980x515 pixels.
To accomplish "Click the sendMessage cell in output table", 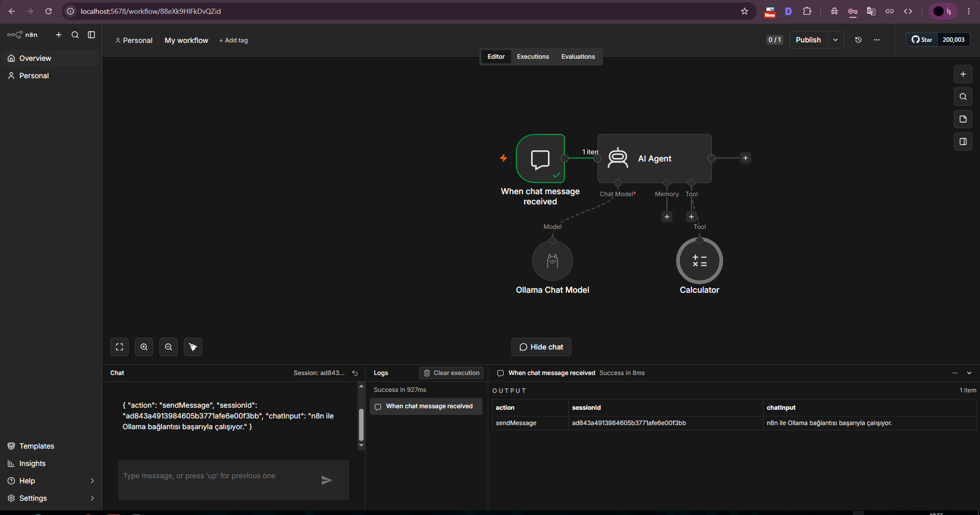I will (530, 423).
